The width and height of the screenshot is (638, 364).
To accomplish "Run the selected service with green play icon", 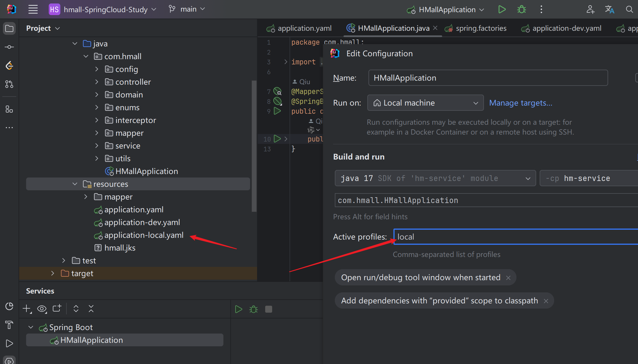I will coord(238,309).
